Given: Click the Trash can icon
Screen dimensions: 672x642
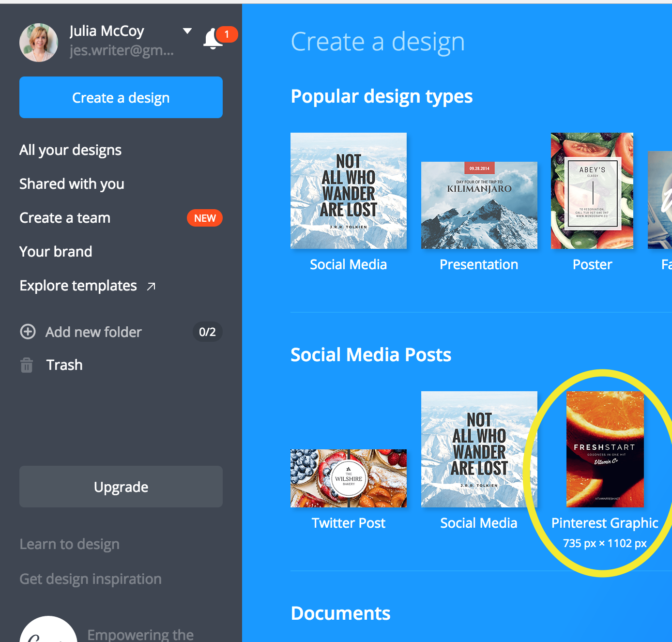Looking at the screenshot, I should tap(27, 365).
